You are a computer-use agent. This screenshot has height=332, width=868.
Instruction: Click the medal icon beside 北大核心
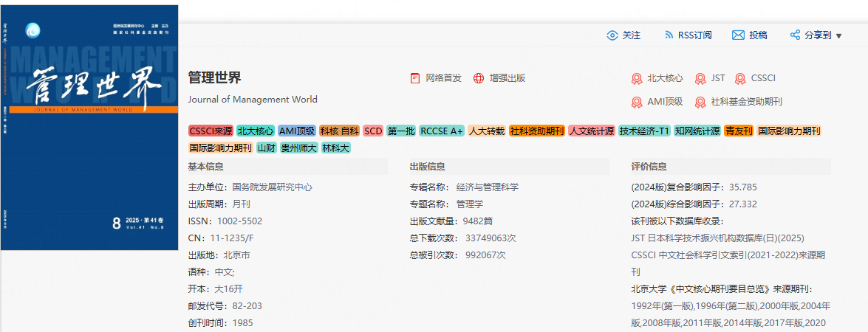click(637, 78)
